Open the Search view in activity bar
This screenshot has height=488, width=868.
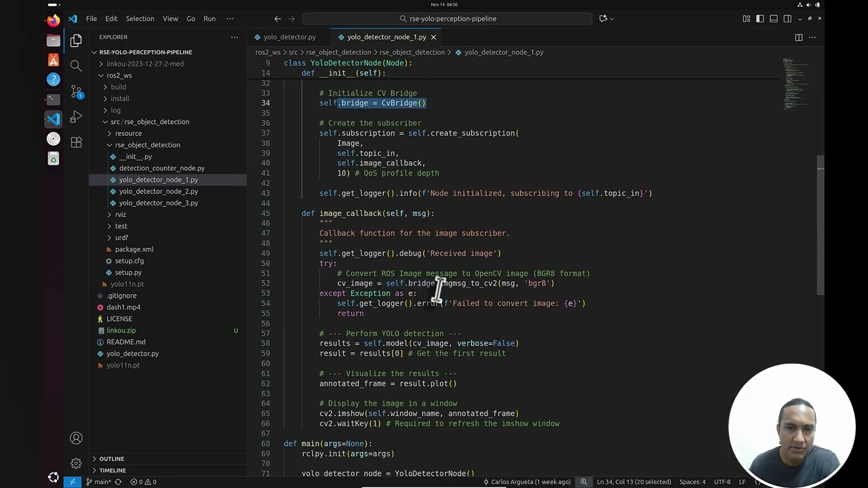[76, 66]
